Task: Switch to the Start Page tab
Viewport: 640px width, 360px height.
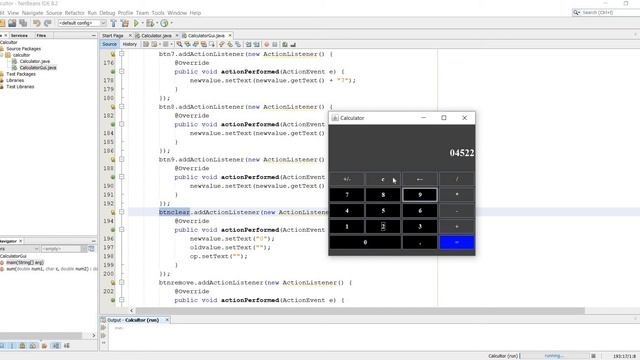Action: pyautogui.click(x=113, y=36)
